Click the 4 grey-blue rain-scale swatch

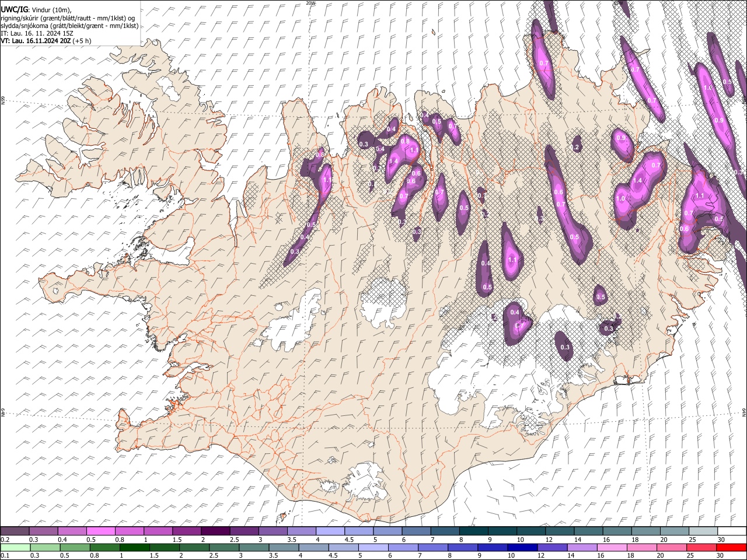(315, 547)
